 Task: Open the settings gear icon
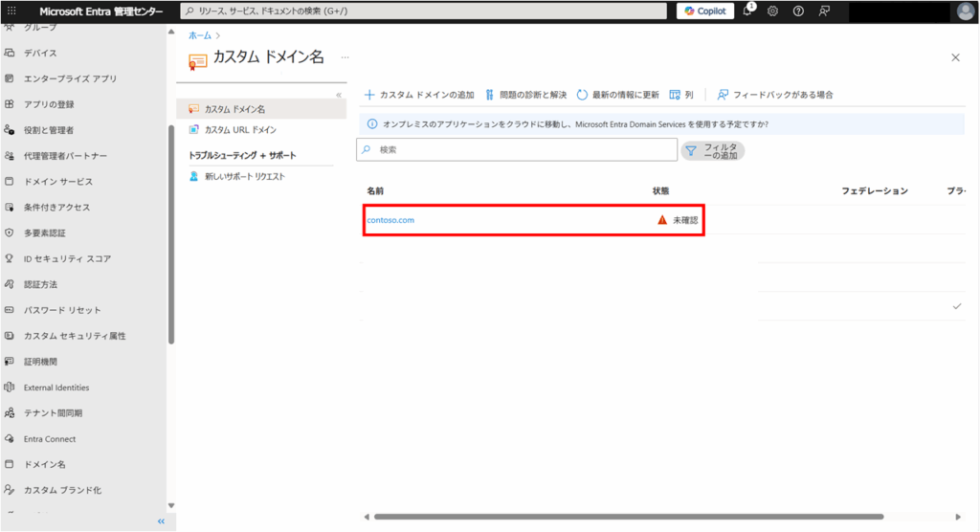click(x=772, y=11)
